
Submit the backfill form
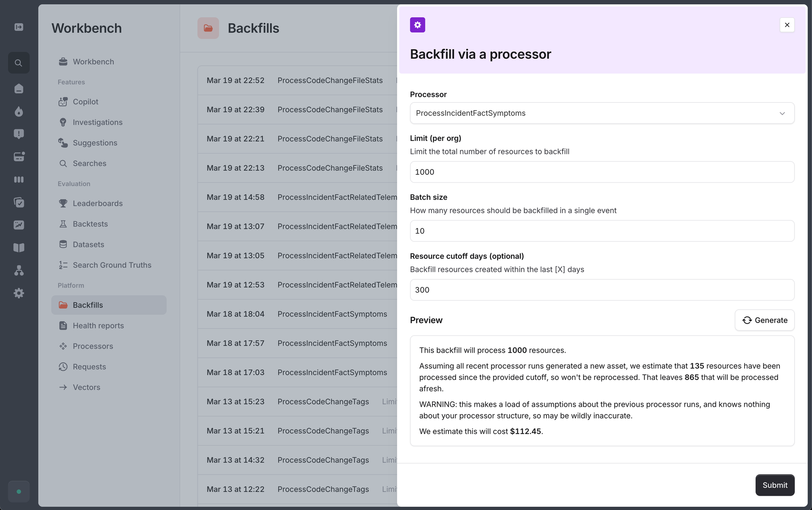click(775, 485)
